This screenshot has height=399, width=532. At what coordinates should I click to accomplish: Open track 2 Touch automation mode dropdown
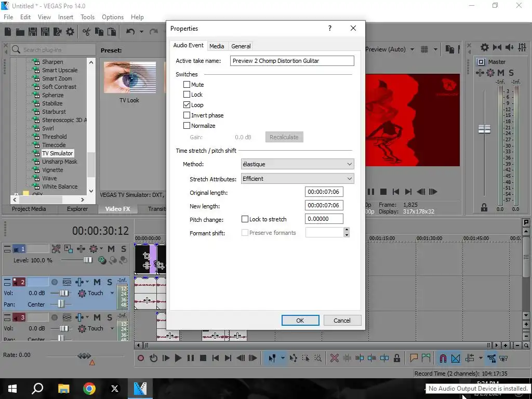tap(112, 293)
